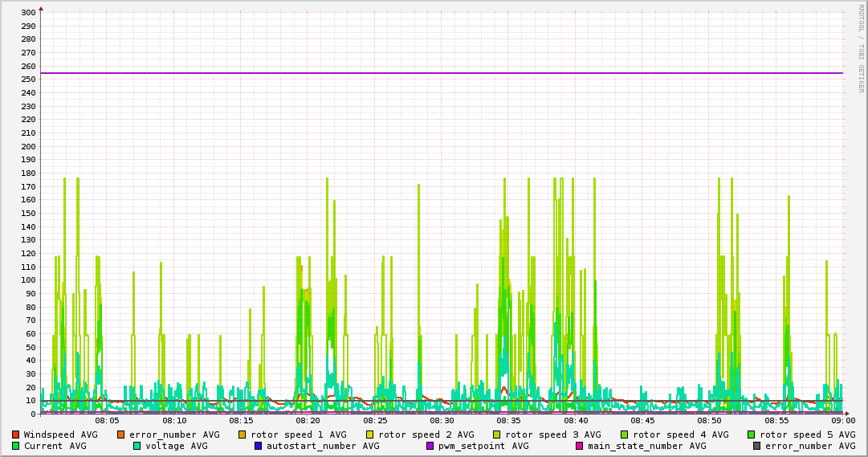Select the rotor speed 1 AVG label

[299, 435]
